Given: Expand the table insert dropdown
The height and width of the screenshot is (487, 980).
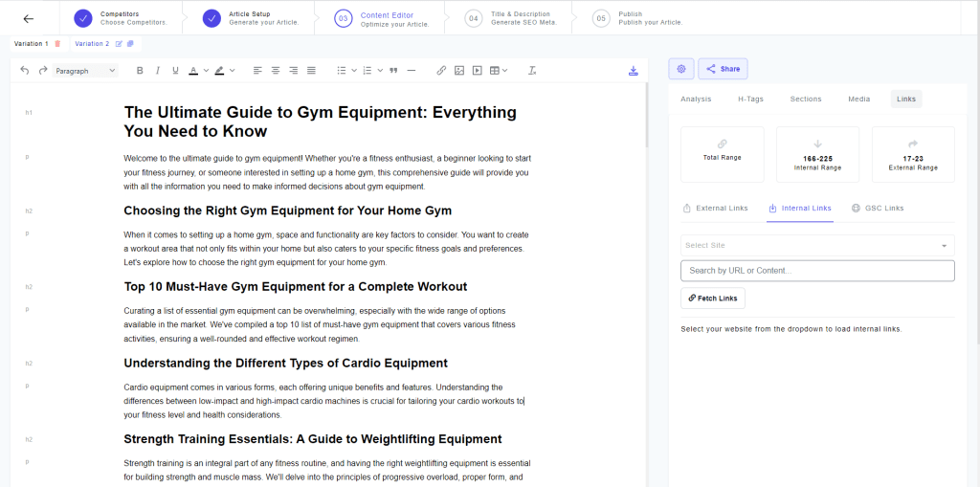Looking at the screenshot, I should coord(504,71).
